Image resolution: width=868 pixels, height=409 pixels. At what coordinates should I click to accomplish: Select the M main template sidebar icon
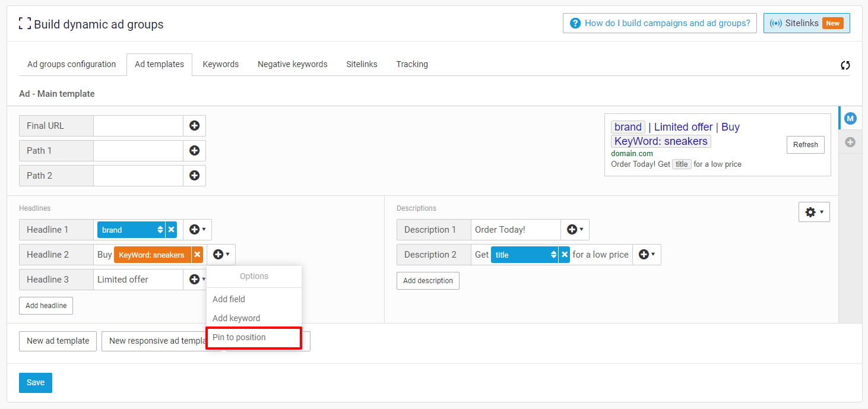click(850, 119)
